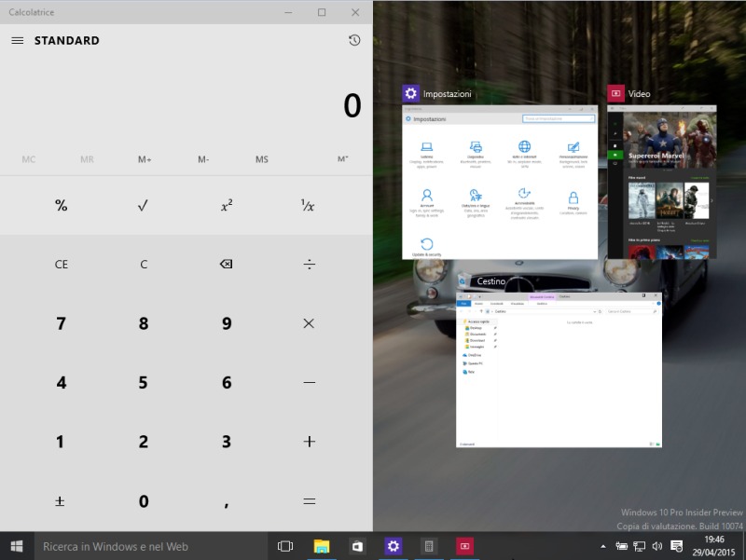Image resolution: width=746 pixels, height=560 pixels.
Task: Open File Explorer from the taskbar
Action: [322, 546]
